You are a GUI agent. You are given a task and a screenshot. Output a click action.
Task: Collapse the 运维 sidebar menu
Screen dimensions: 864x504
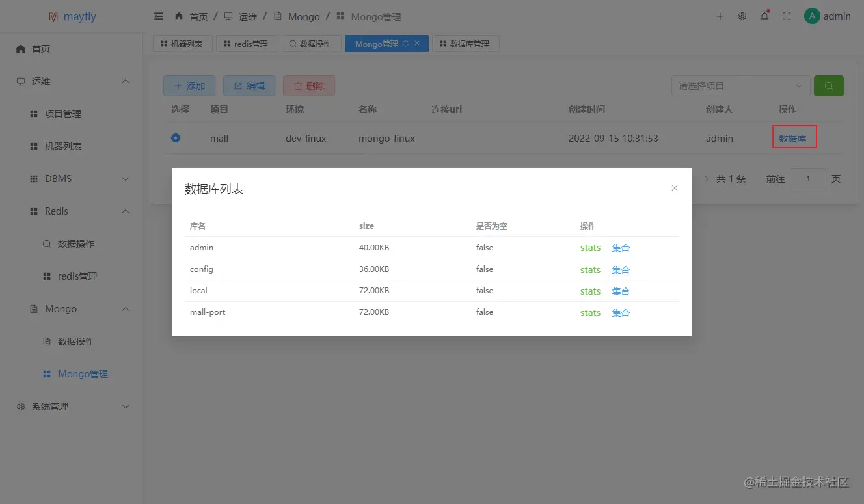(x=72, y=81)
